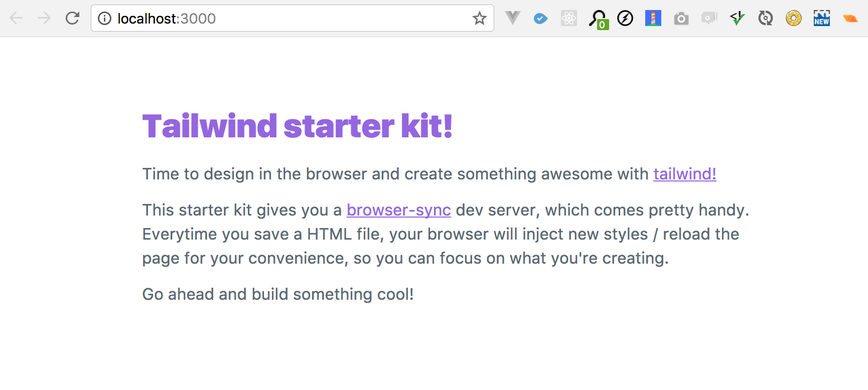
Task: Click the text "Go ahead and build something cool!"
Action: click(278, 294)
